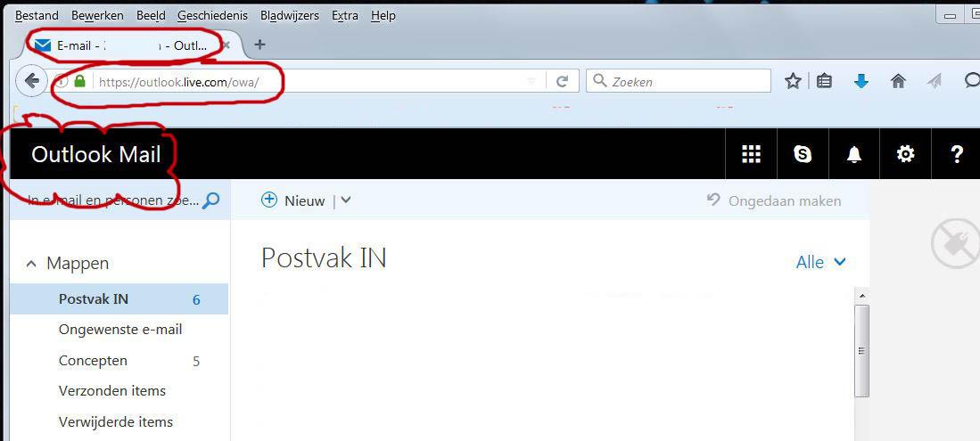This screenshot has height=441, width=980.
Task: Click the message list scrollbar thumb
Action: tap(861, 350)
